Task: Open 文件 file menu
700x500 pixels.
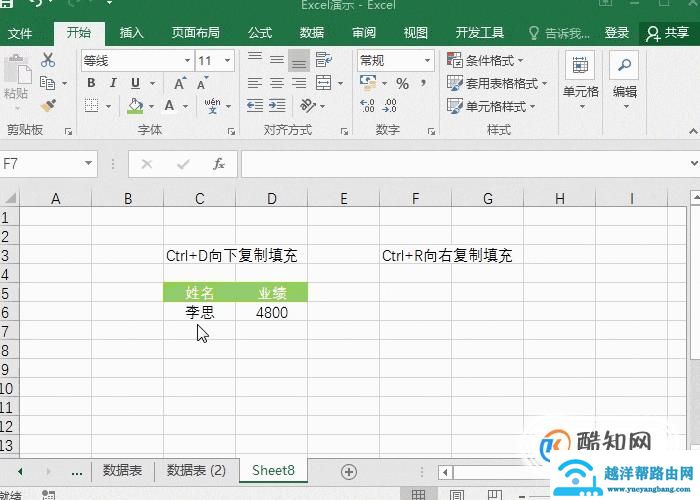Action: coord(20,33)
